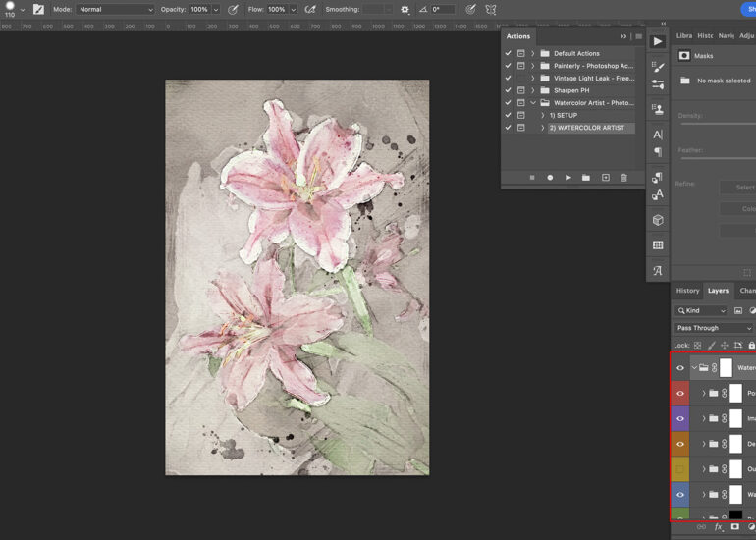Open the Paragraph Styles panel icon in dock
The width and height of the screenshot is (756, 540).
(x=658, y=178)
